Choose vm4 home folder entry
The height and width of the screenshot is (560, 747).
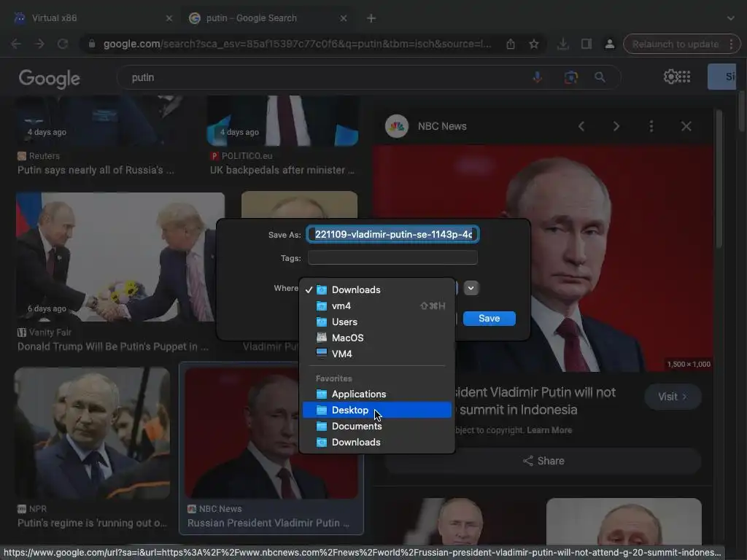point(376,306)
